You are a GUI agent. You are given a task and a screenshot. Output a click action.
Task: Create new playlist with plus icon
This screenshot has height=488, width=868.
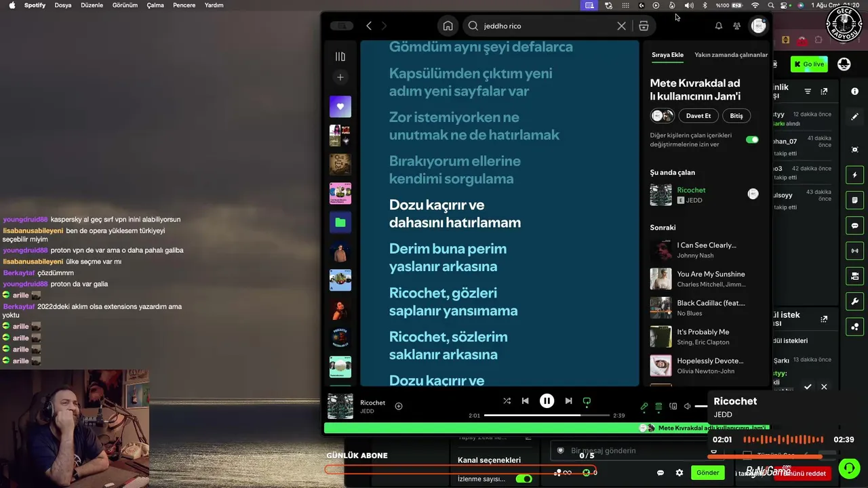pos(340,77)
